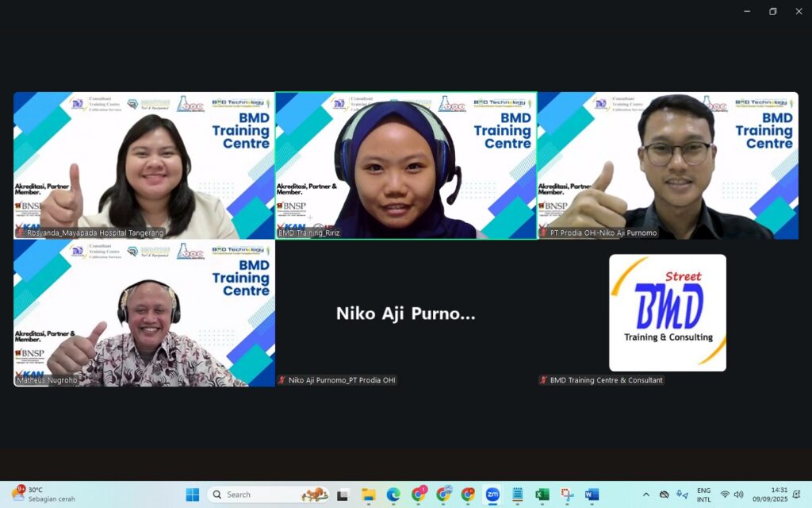Image resolution: width=812 pixels, height=508 pixels.
Task: Open Word from the taskbar
Action: [592, 495]
